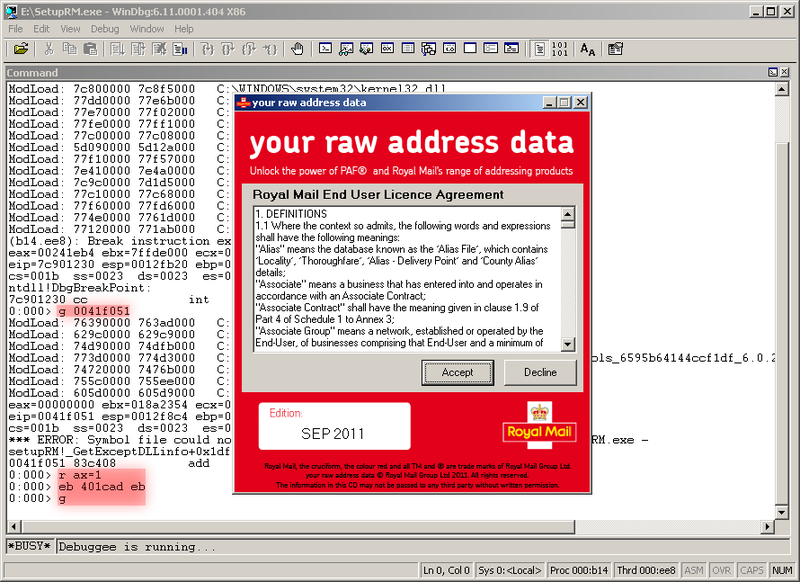Click the Break execution icon

coord(180,49)
